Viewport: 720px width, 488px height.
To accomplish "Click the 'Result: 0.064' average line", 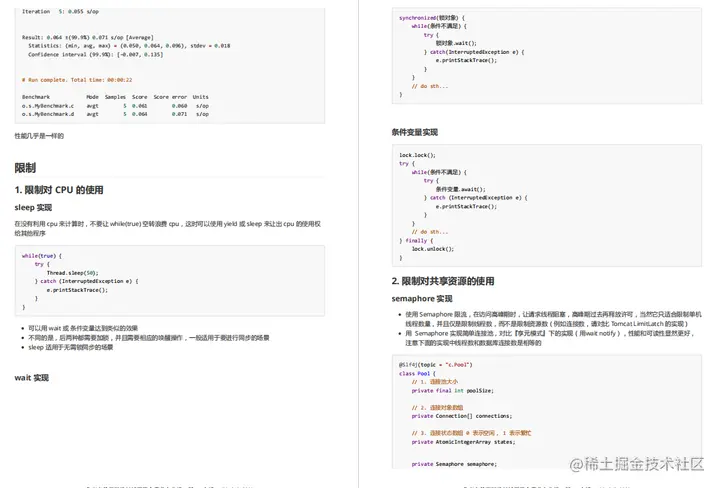I will click(x=88, y=37).
